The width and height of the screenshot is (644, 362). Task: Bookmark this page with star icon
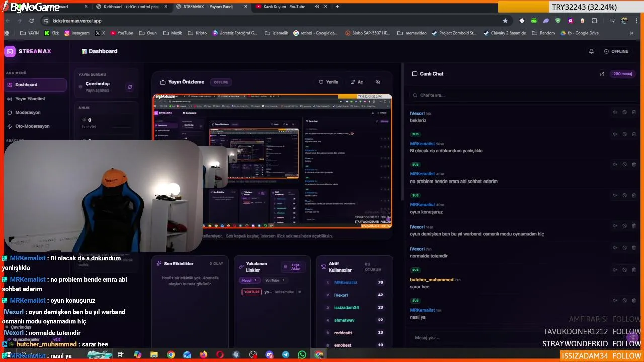505,21
